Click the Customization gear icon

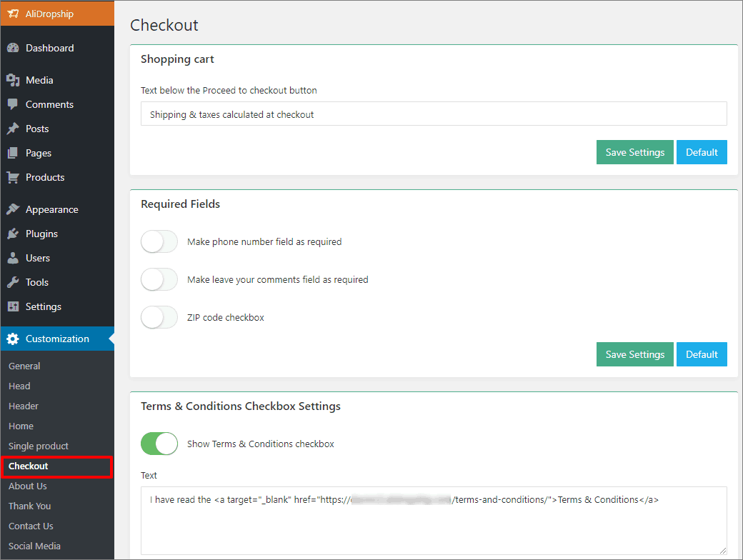click(13, 339)
